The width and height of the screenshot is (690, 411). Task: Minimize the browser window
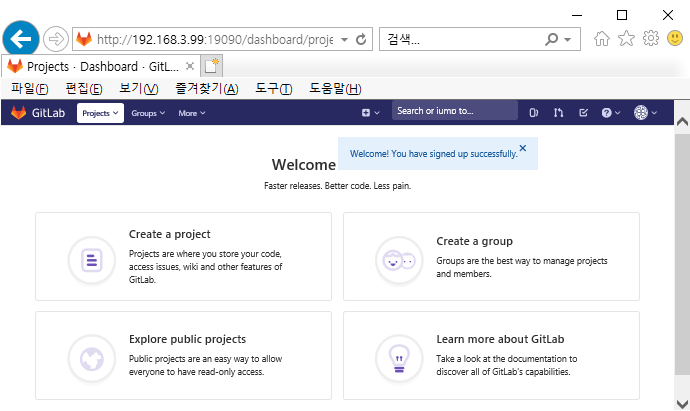[x=576, y=15]
